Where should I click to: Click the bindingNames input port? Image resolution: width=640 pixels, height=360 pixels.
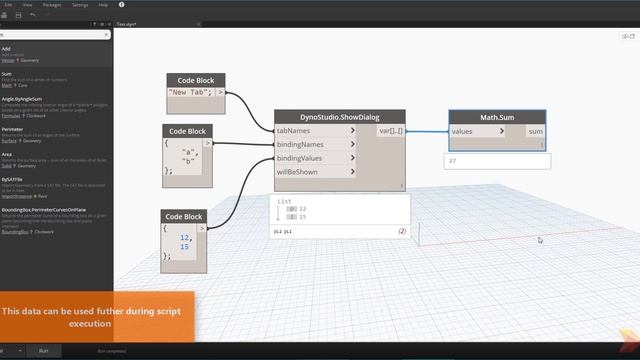click(x=315, y=144)
